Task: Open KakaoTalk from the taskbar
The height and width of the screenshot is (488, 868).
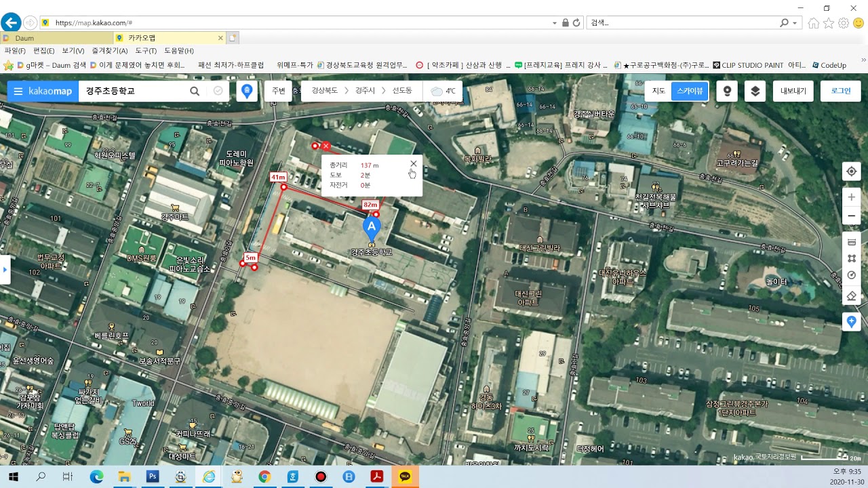Action: coord(405,476)
